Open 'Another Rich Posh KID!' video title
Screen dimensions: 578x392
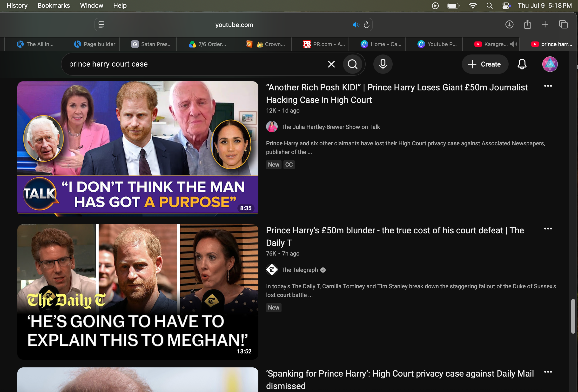[397, 94]
